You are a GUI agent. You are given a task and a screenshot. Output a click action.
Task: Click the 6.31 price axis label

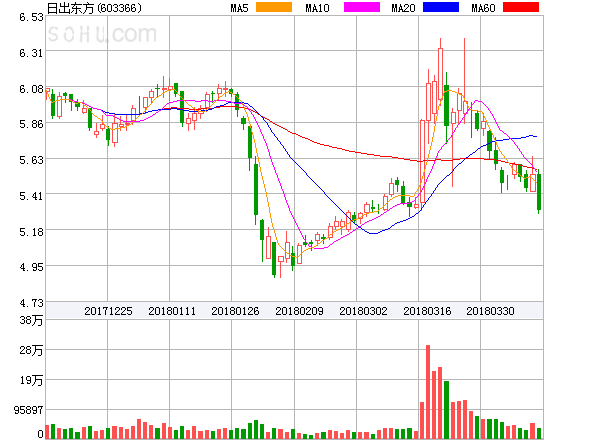pos(31,53)
